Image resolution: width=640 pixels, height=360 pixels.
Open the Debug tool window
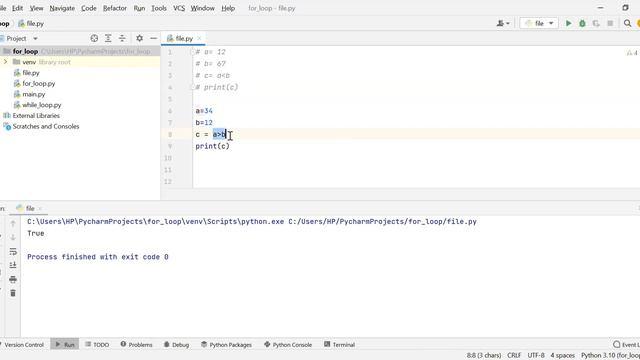176,344
